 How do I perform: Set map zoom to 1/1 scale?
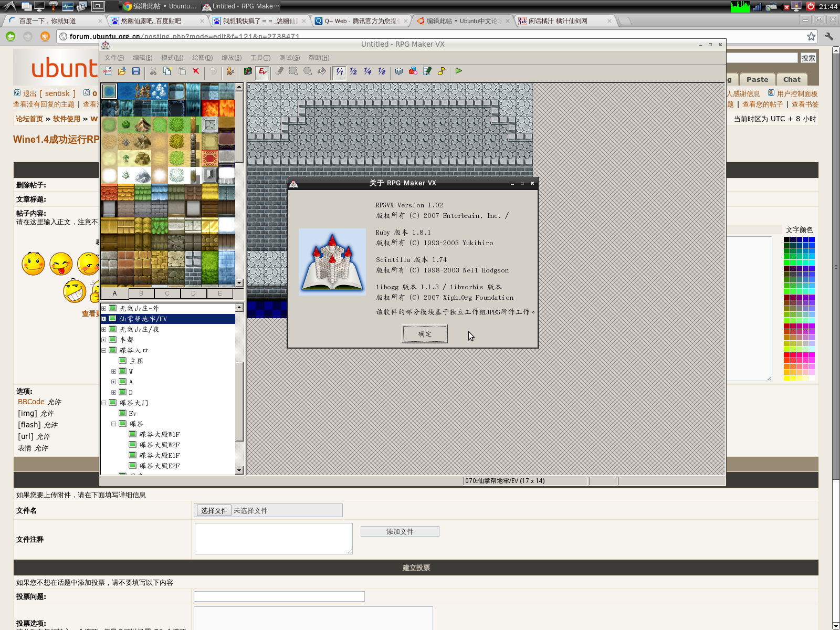[x=340, y=71]
